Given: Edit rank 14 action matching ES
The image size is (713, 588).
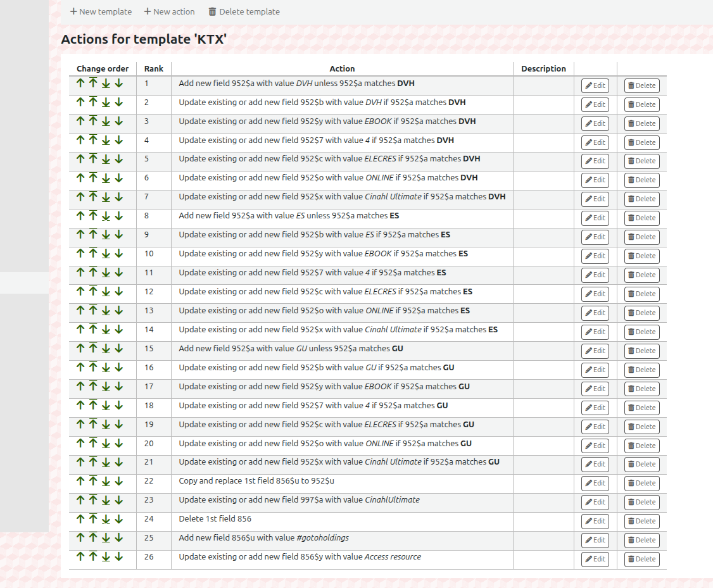Looking at the screenshot, I should pos(595,332).
